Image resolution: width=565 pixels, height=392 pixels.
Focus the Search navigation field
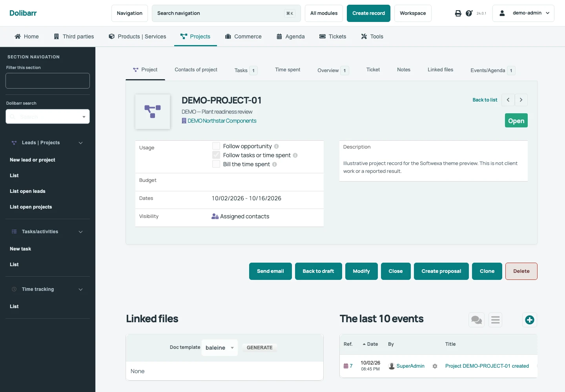click(x=226, y=13)
